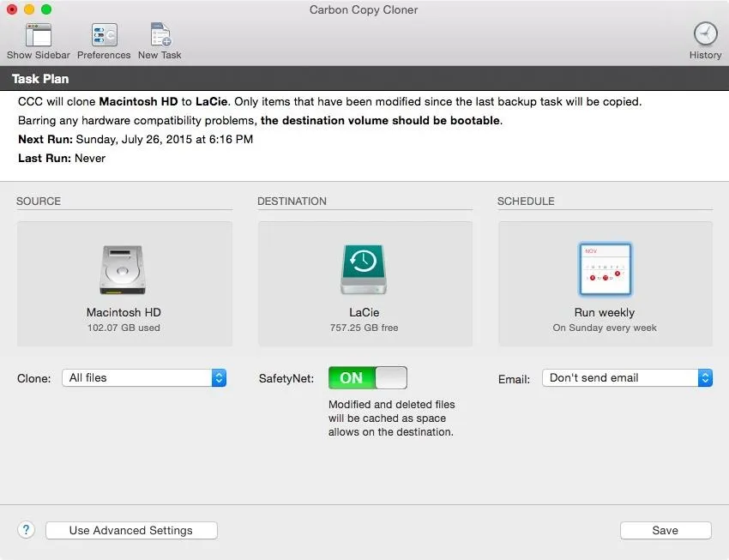Click the 'Next Run:' date line
Viewport: 729px width, 560px height.
click(x=136, y=140)
